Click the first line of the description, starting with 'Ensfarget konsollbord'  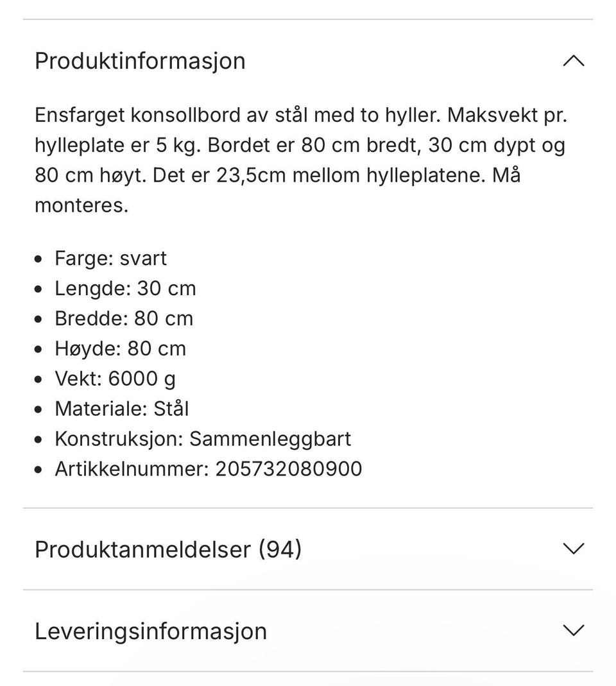301,116
